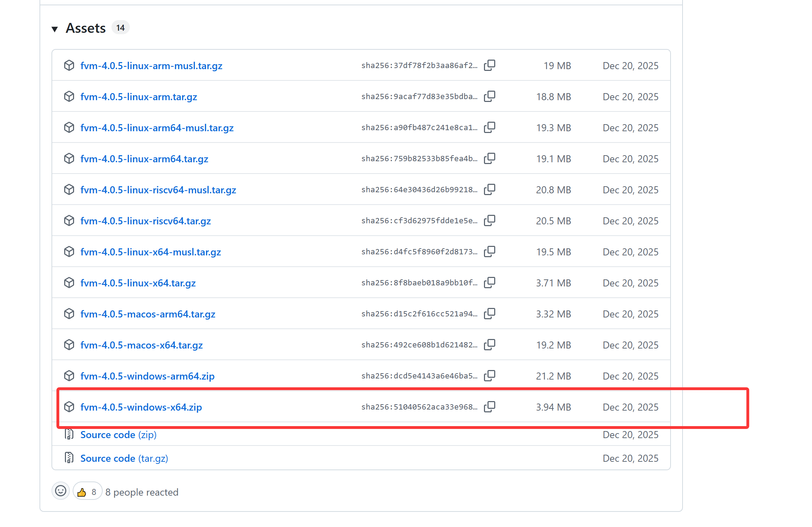Click Dec 20, 2025 date of Source code (tar.gz)
Screen dimensions: 812x527
point(630,458)
